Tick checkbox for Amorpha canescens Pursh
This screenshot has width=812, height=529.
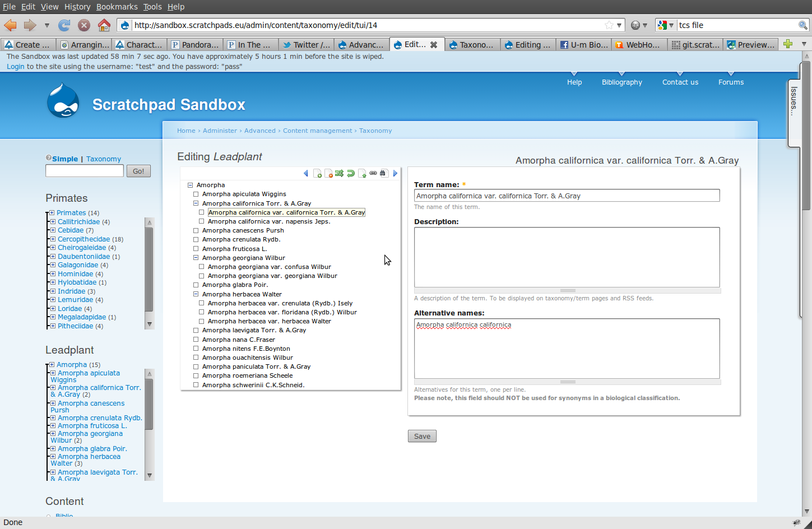coord(196,230)
